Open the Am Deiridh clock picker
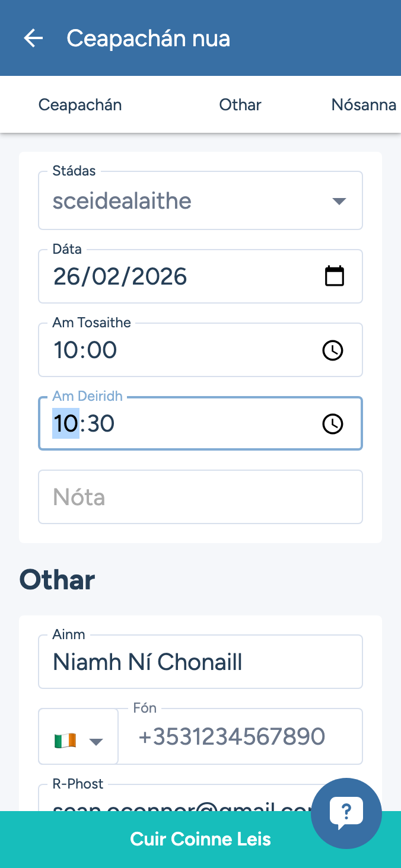The width and height of the screenshot is (401, 868). click(x=333, y=424)
